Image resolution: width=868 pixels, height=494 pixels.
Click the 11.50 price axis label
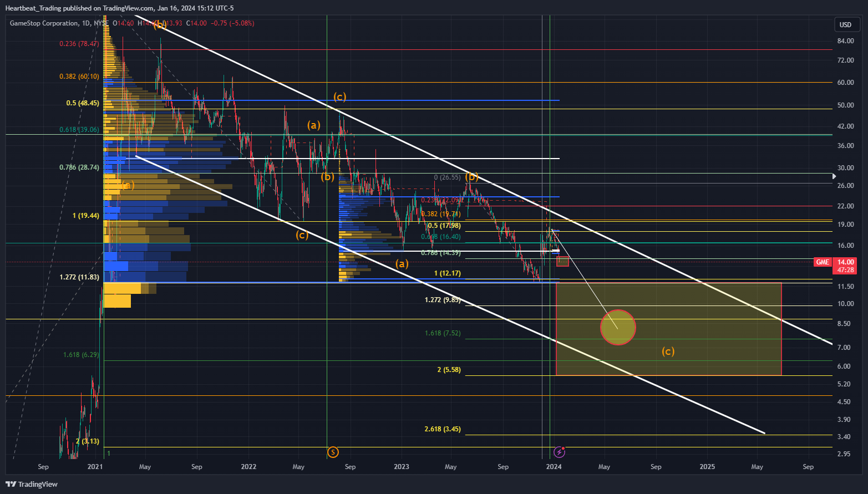tap(845, 287)
